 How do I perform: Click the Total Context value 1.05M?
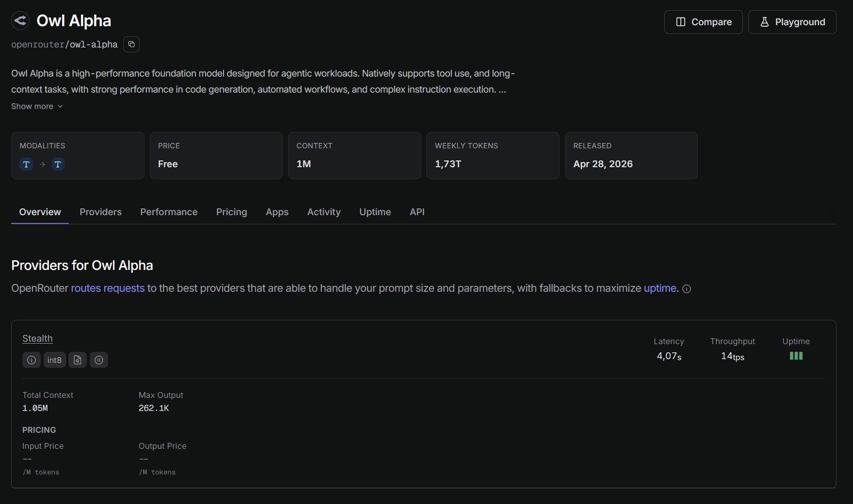point(35,408)
